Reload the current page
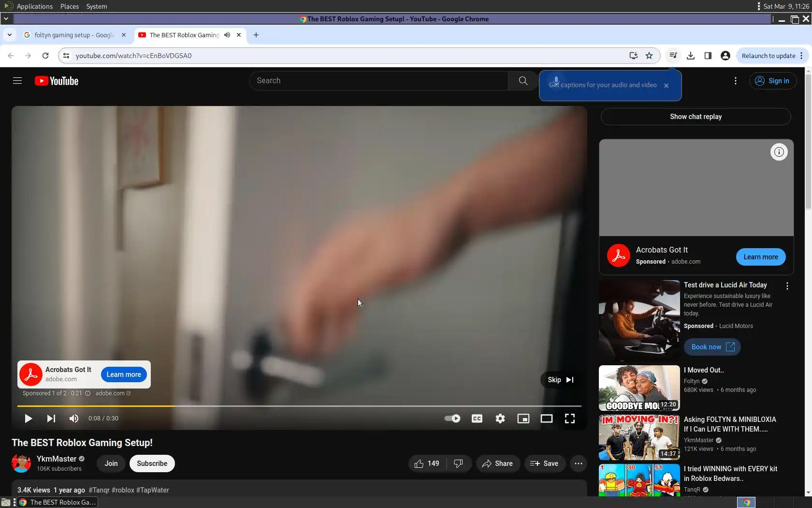 point(45,56)
